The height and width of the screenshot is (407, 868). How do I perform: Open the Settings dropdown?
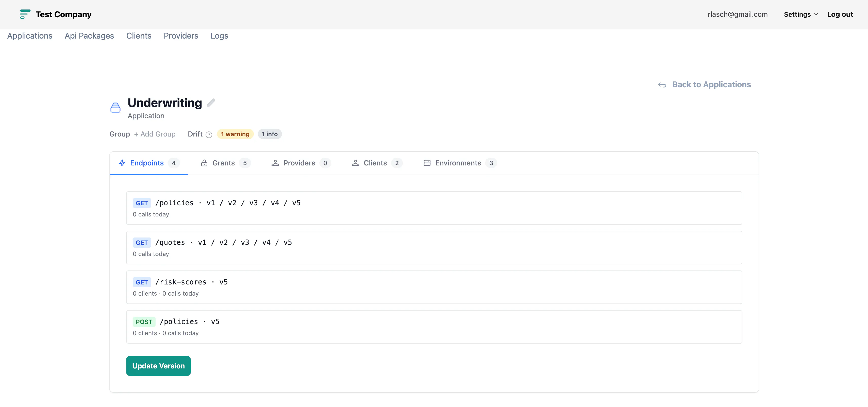pyautogui.click(x=800, y=14)
